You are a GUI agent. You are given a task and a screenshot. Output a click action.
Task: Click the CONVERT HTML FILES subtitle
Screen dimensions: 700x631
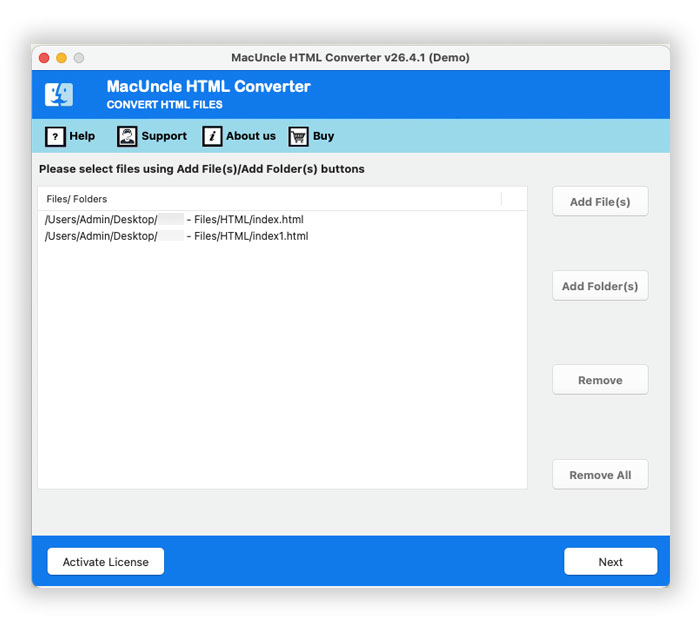(164, 104)
